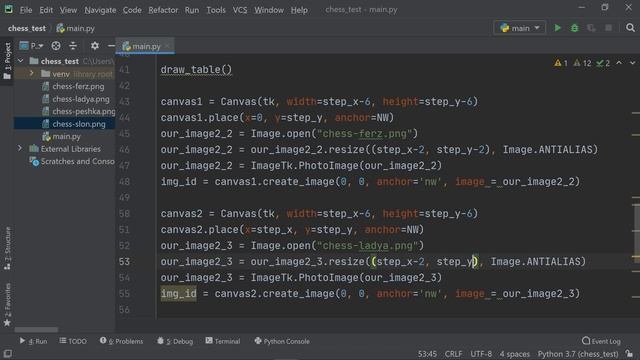Select main.py in project tree
Image resolution: width=640 pixels, height=360 pixels.
(x=66, y=136)
